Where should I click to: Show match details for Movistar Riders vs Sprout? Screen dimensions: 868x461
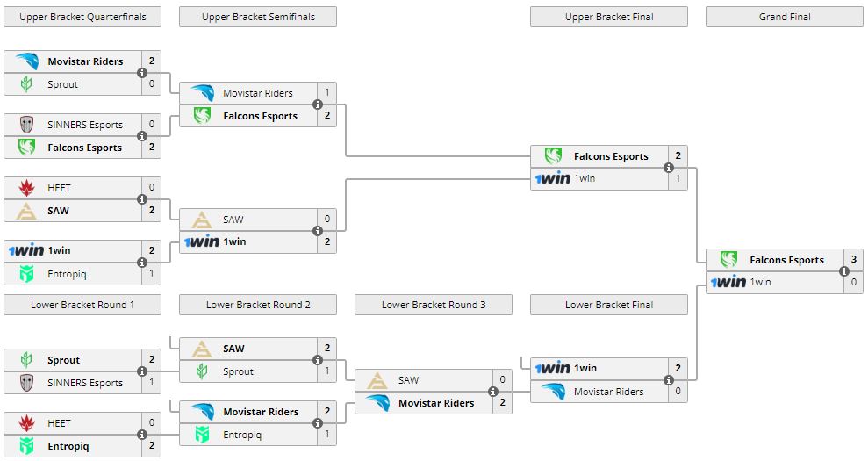coord(142,73)
